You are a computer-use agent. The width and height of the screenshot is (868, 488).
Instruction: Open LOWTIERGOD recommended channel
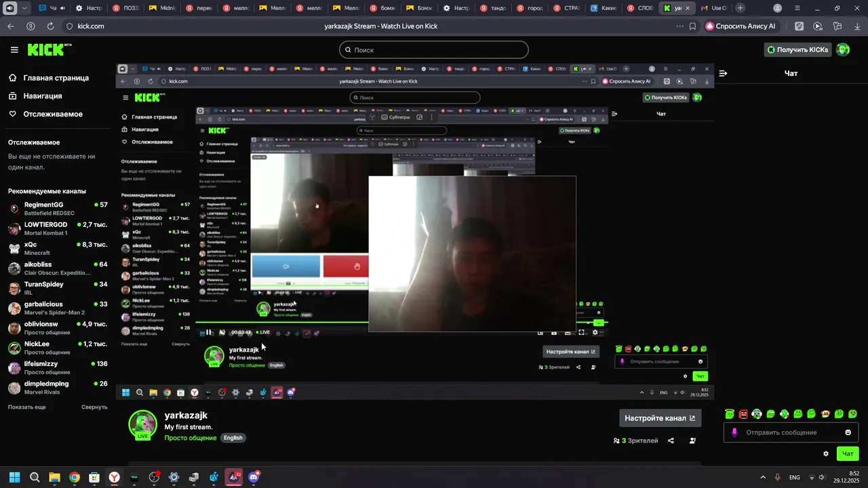click(x=58, y=228)
